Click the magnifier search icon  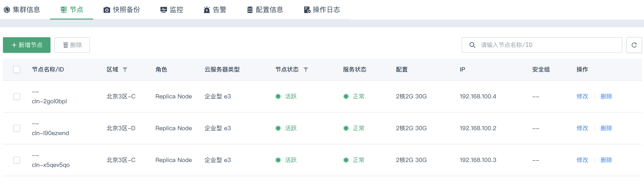pos(472,45)
